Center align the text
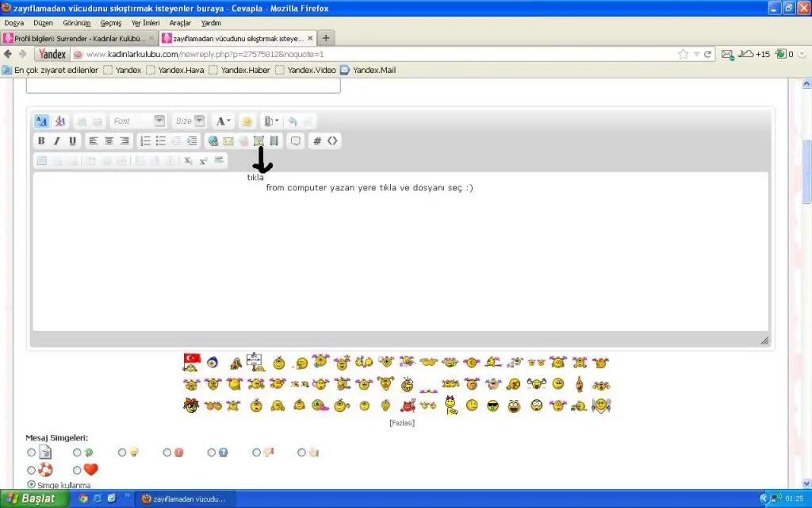Viewport: 812px width, 508px height. pos(109,141)
